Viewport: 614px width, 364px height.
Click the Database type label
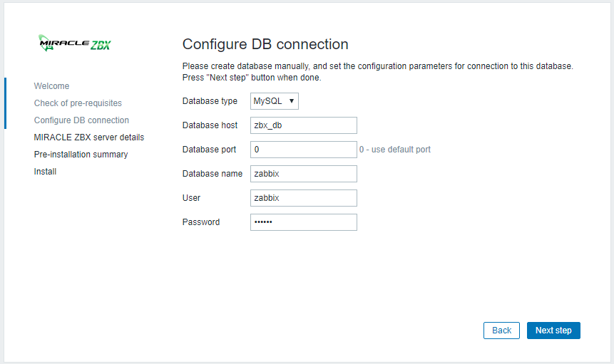[x=210, y=101]
